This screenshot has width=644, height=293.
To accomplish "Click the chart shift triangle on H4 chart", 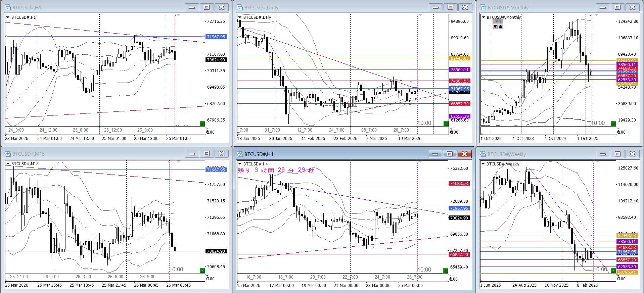I will [420, 162].
